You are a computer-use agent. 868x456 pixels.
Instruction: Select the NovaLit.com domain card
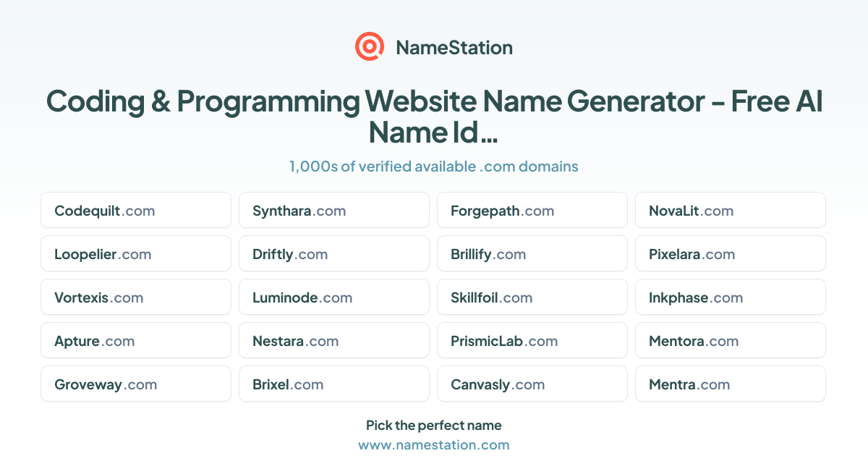(x=731, y=211)
